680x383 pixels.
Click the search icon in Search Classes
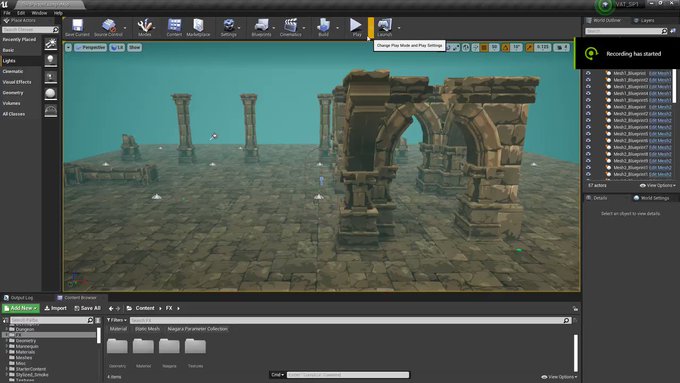[x=56, y=29]
